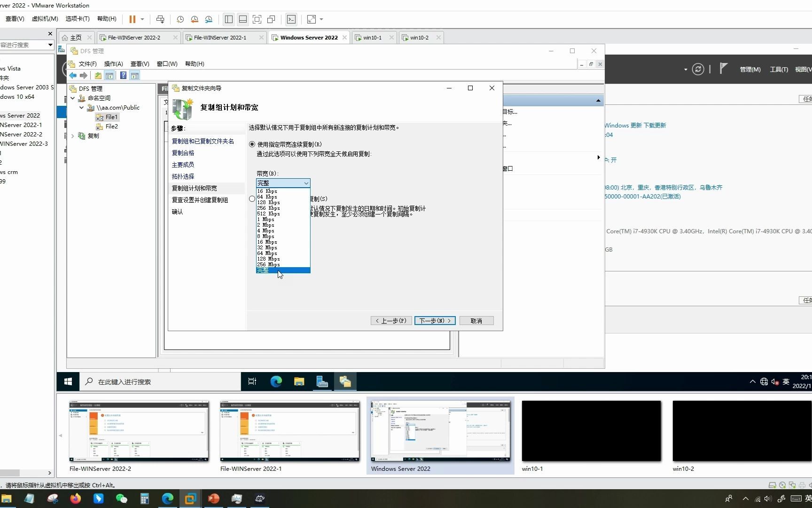Select File2 in the DFS tree

tap(111, 127)
